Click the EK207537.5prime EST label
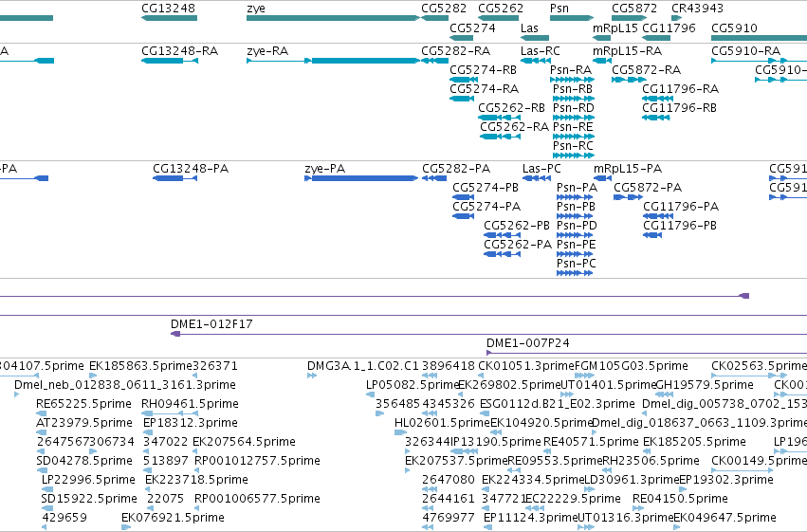 (456, 461)
